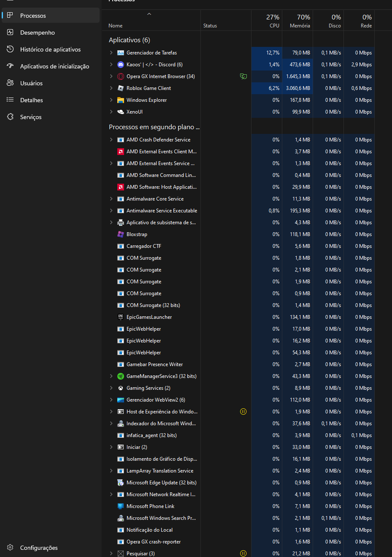Click the Bloxstrap process icon

[121, 234]
